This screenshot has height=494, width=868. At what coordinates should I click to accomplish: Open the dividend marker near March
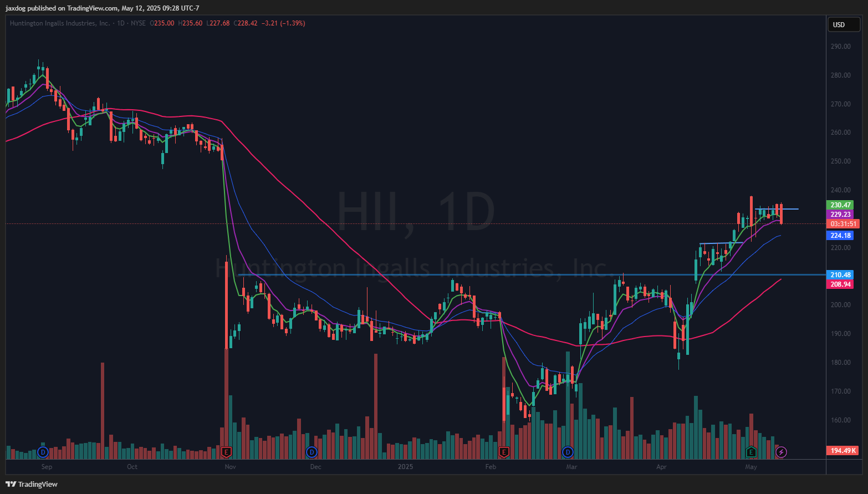[x=568, y=452]
